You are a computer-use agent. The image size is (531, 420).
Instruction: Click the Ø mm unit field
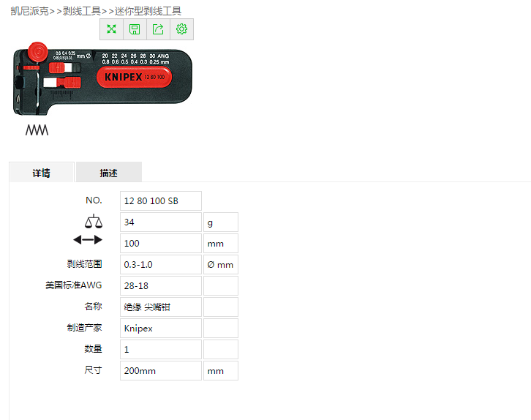221,265
